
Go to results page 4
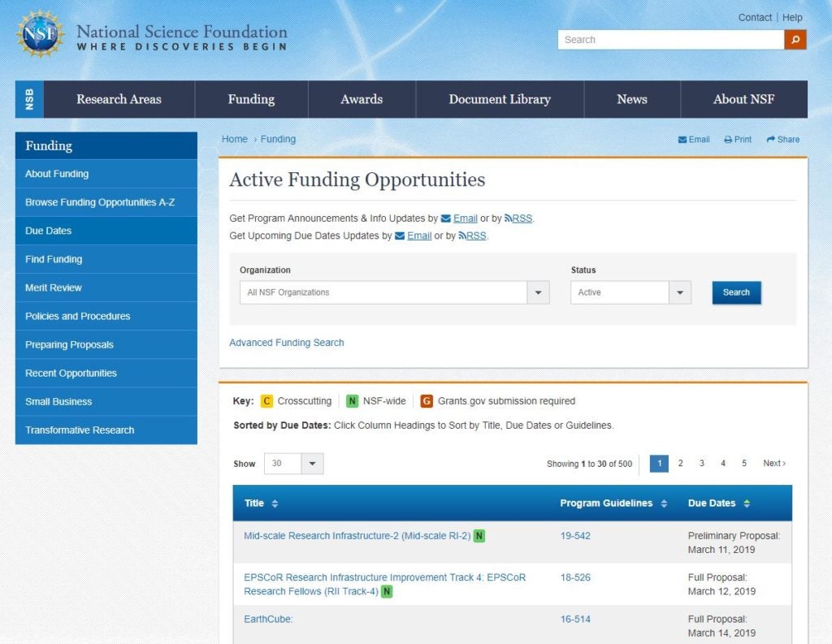722,463
